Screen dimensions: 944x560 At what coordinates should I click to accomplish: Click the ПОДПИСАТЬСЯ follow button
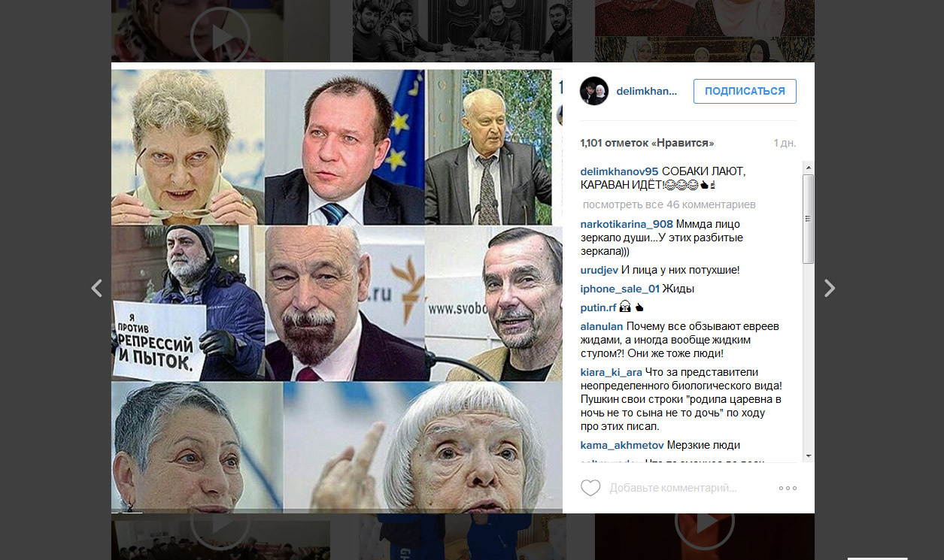pos(745,91)
